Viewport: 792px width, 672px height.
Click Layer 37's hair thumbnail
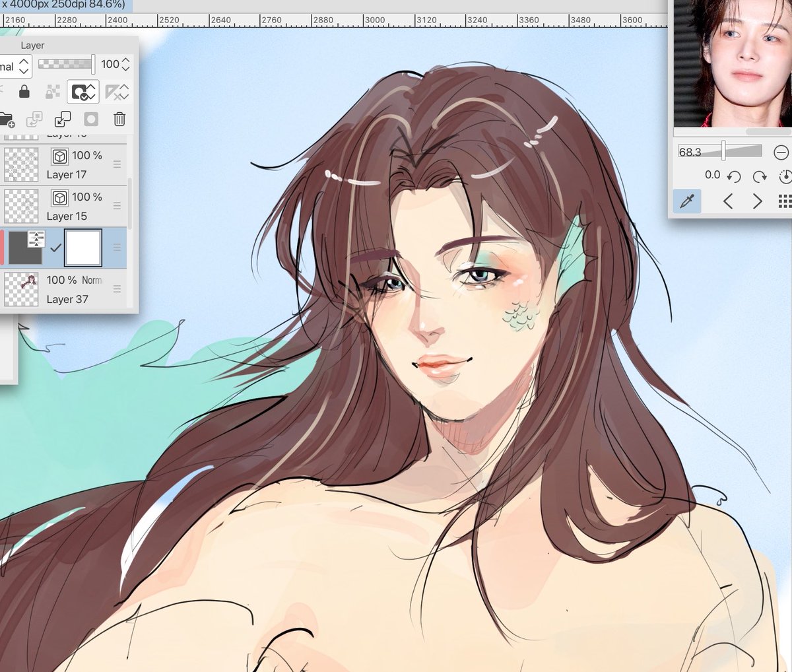point(21,289)
